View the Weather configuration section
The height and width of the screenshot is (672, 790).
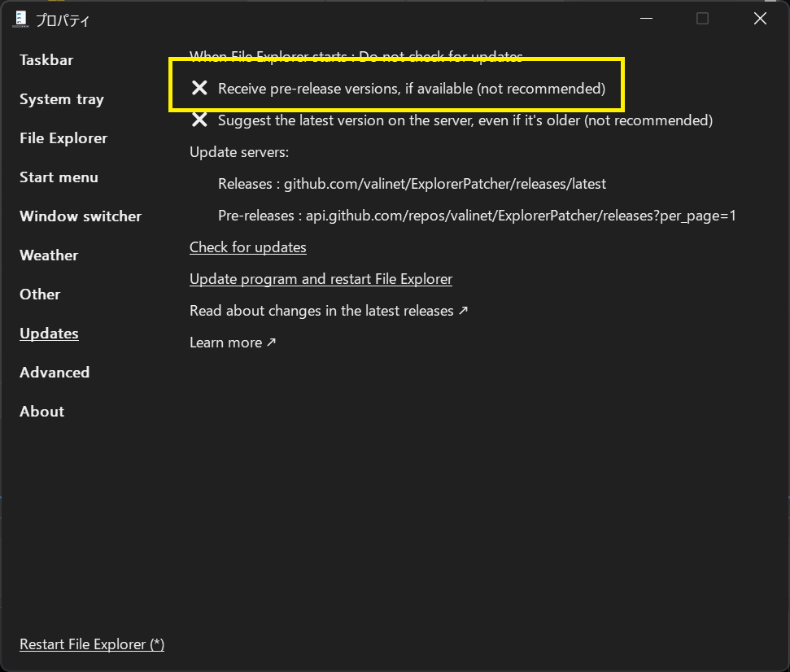[48, 255]
